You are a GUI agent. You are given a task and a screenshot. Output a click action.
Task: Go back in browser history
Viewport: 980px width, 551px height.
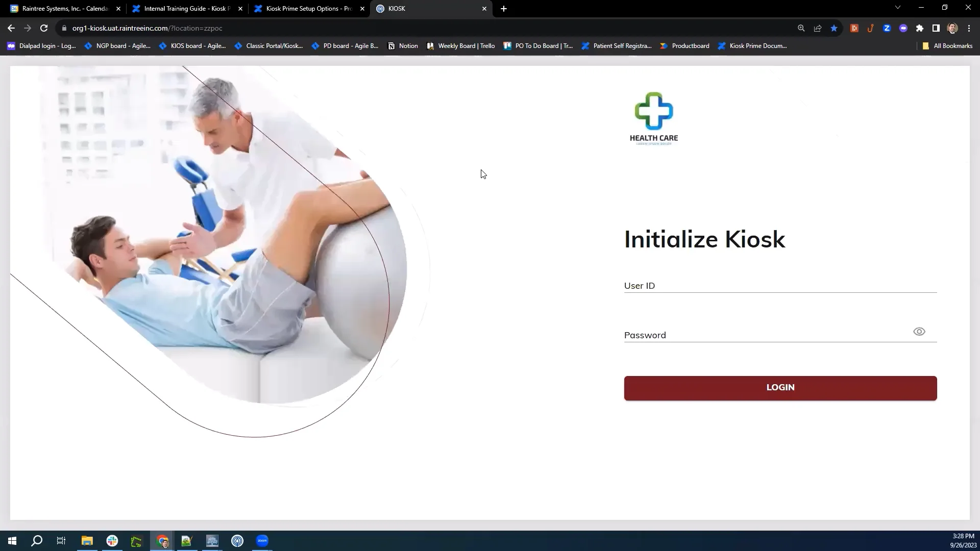click(x=11, y=28)
